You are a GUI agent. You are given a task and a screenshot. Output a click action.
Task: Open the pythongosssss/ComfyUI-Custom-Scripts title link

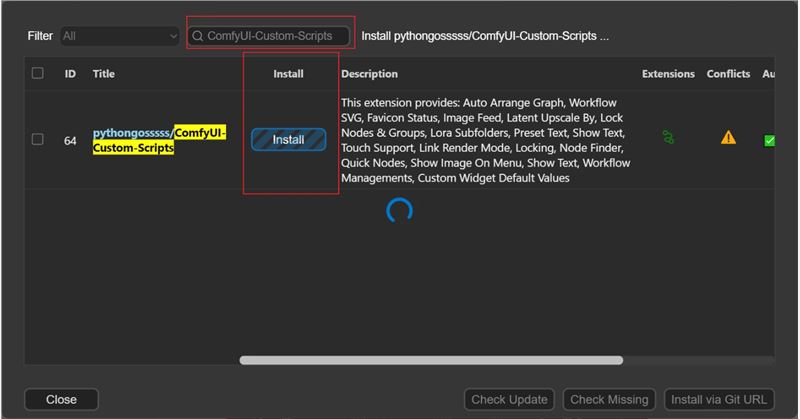coord(159,140)
